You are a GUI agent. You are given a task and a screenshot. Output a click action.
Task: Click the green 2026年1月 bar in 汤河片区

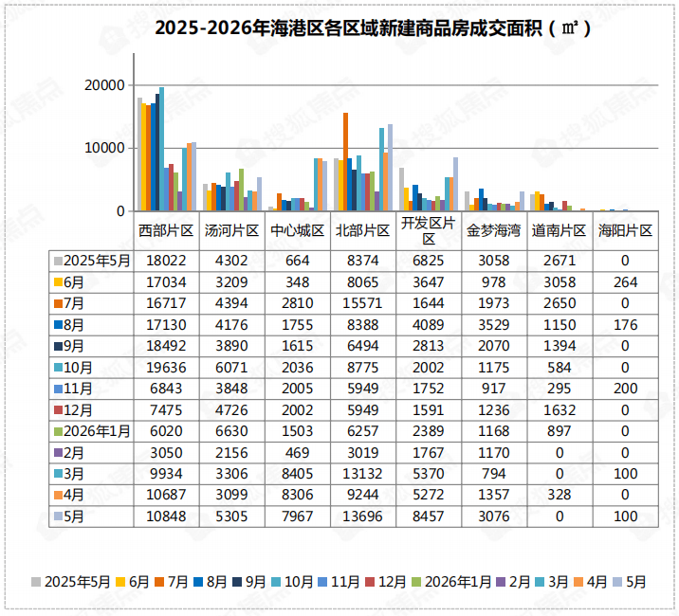[x=241, y=190]
